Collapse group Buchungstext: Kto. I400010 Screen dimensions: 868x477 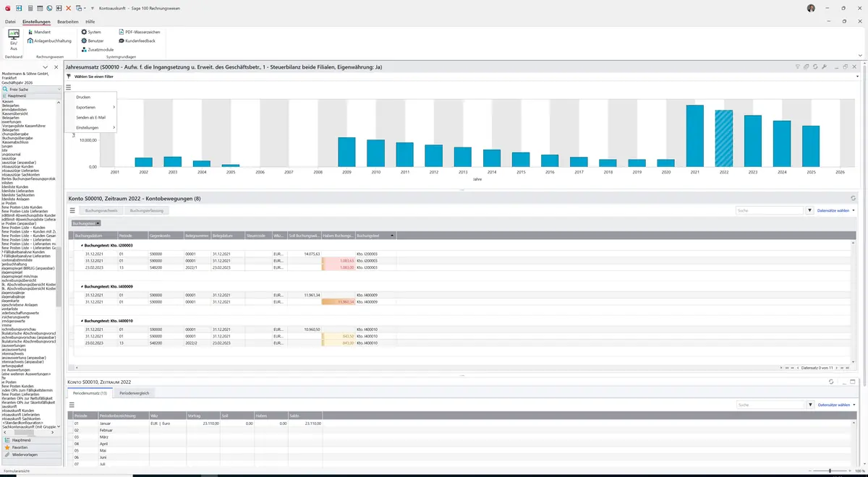[x=82, y=320]
